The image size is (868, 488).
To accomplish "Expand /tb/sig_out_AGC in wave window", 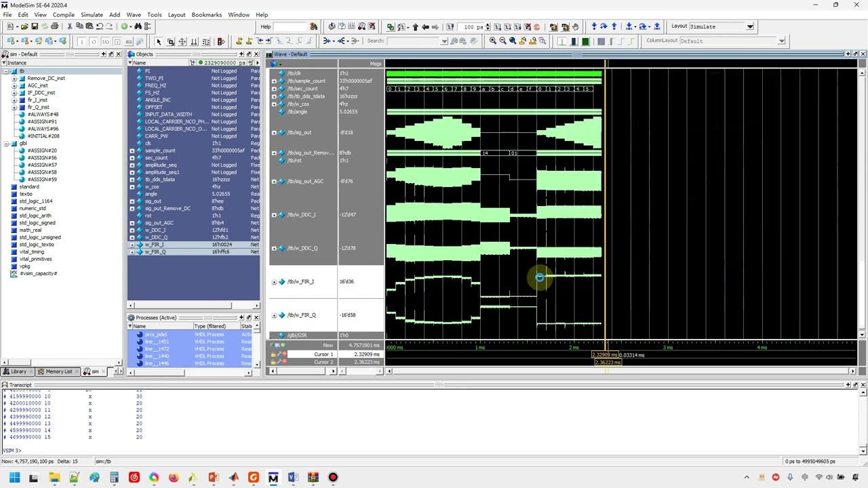I will point(274,182).
